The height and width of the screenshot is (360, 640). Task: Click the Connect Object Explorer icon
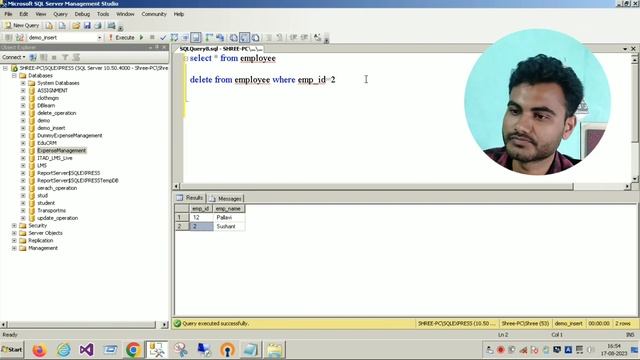point(33,57)
